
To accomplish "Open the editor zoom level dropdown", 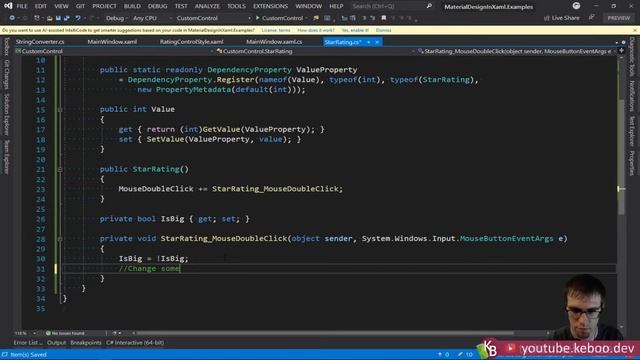I will tap(25, 333).
